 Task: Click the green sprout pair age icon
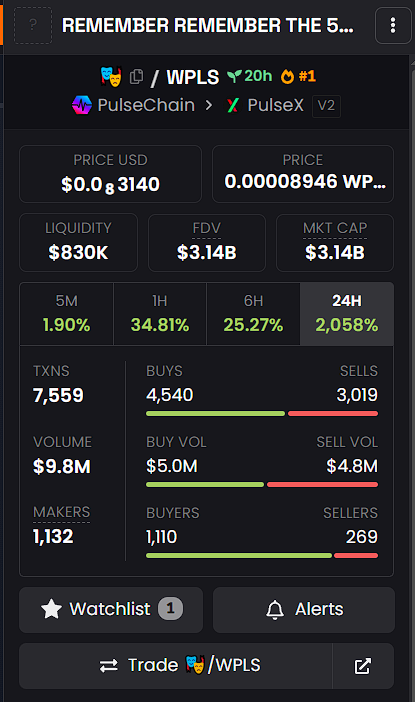234,76
